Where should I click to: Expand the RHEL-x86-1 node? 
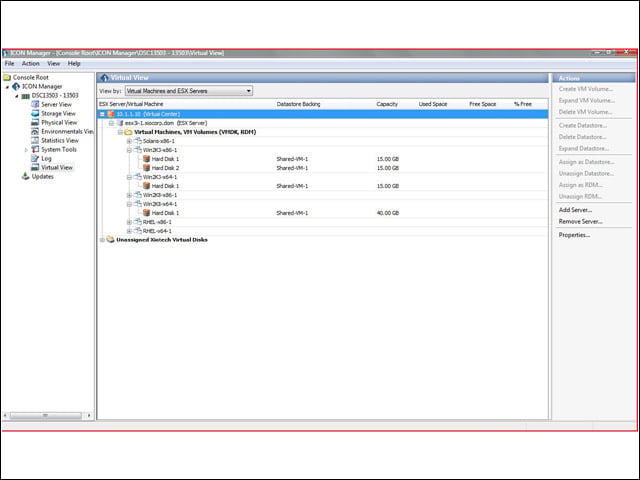129,222
